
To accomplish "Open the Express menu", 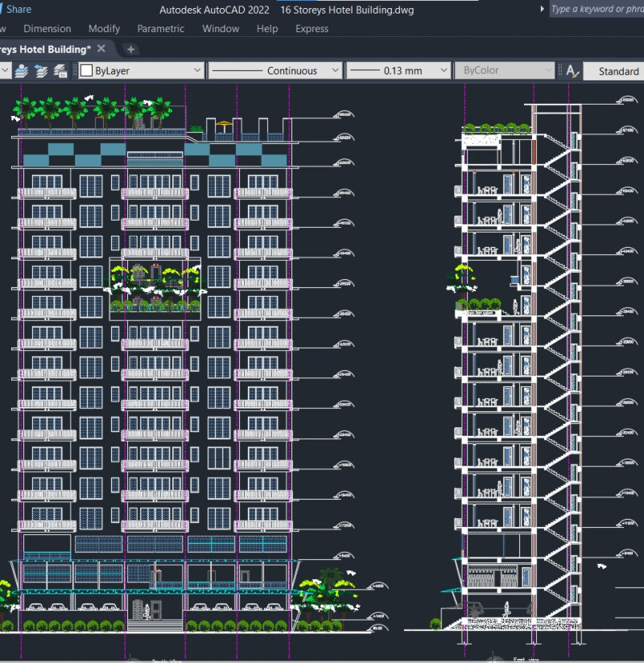I will click(312, 28).
